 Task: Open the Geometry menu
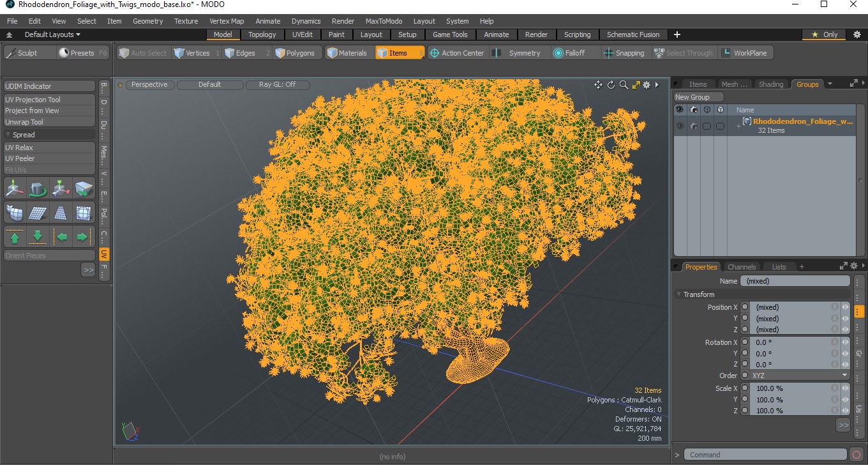(x=148, y=21)
